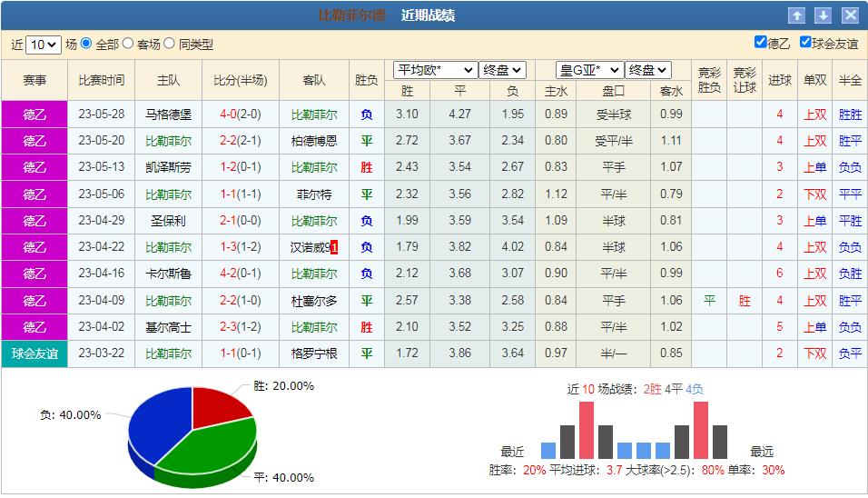Viewport: 868px width, 498px height.
Task: Open the 柏德博恩 away team link
Action: click(x=314, y=141)
